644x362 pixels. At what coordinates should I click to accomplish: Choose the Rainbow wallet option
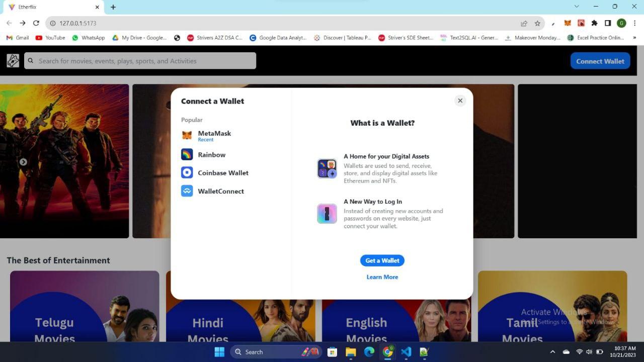coord(203,154)
